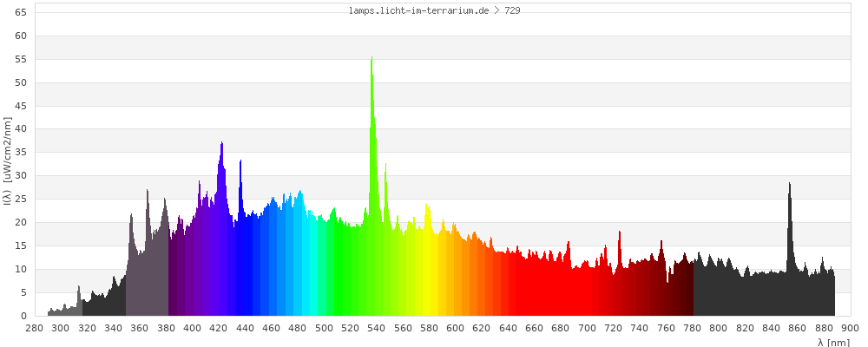Click the x-axis tick label 500

click(324, 328)
